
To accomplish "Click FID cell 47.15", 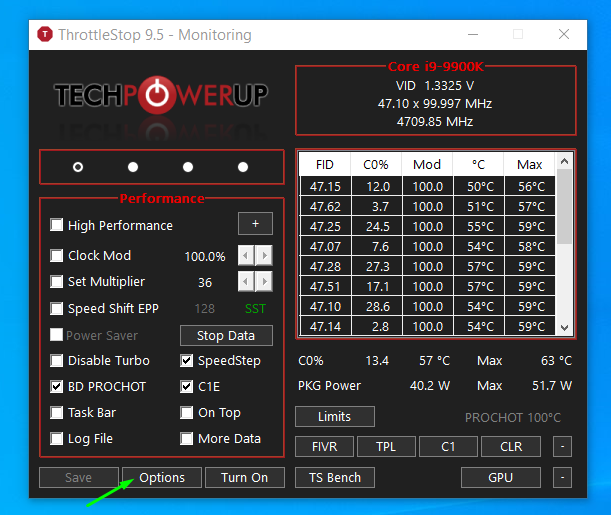I will [x=325, y=186].
